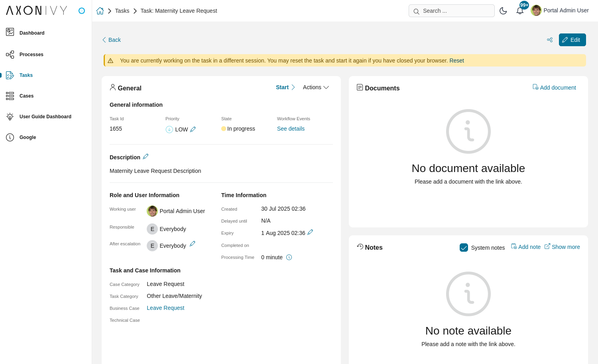Screen dimensions: 598x364
Task: Go home via the breadcrumb house icon
Action: point(100,11)
